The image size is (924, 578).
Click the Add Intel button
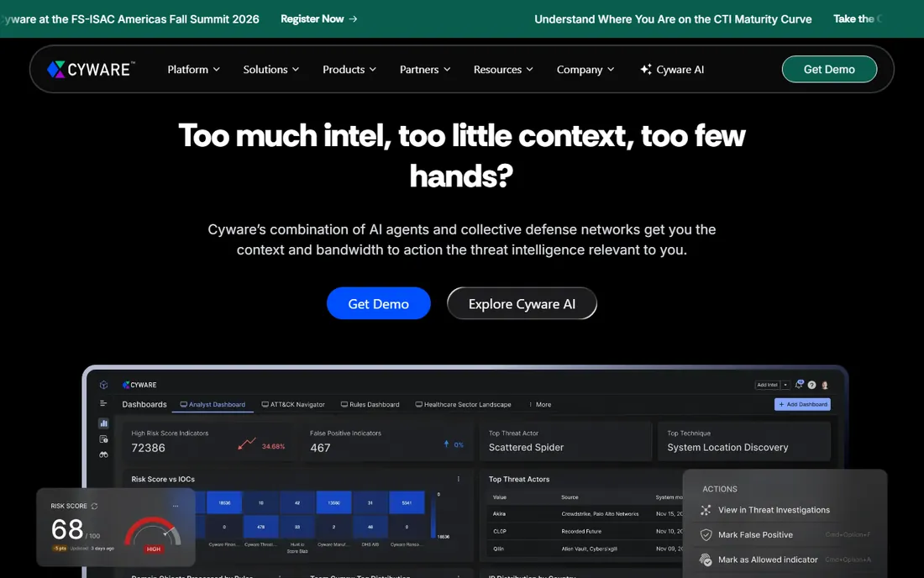coord(767,385)
